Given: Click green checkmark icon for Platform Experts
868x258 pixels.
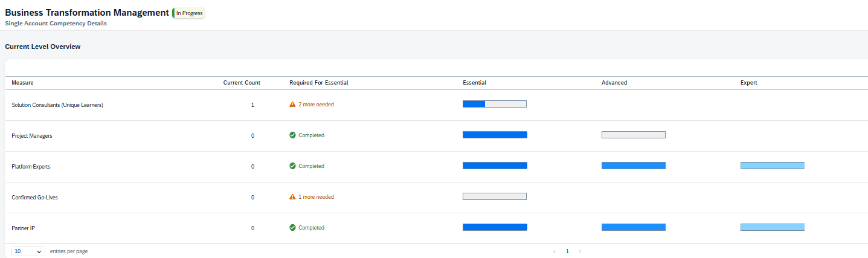Looking at the screenshot, I should click(x=292, y=166).
